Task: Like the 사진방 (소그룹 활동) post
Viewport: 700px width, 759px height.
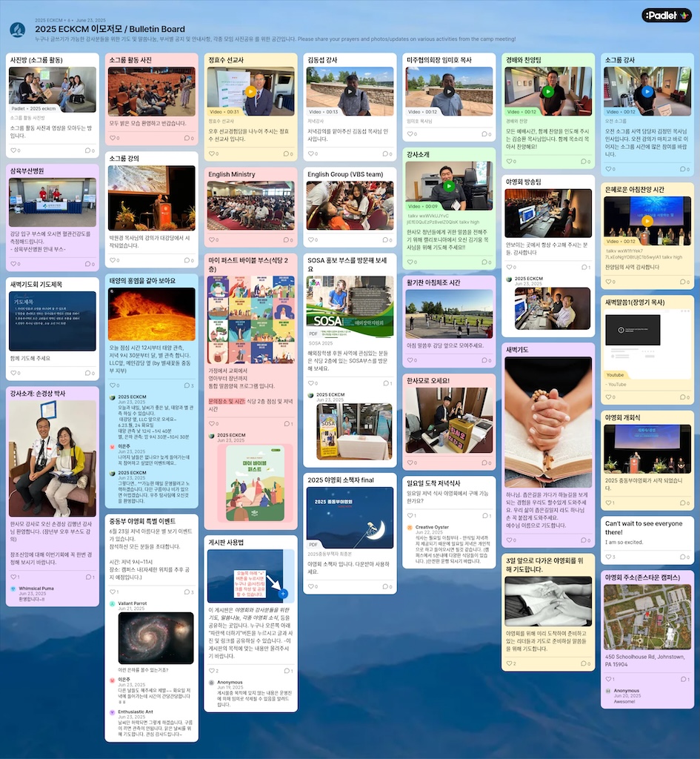Action: pos(14,150)
